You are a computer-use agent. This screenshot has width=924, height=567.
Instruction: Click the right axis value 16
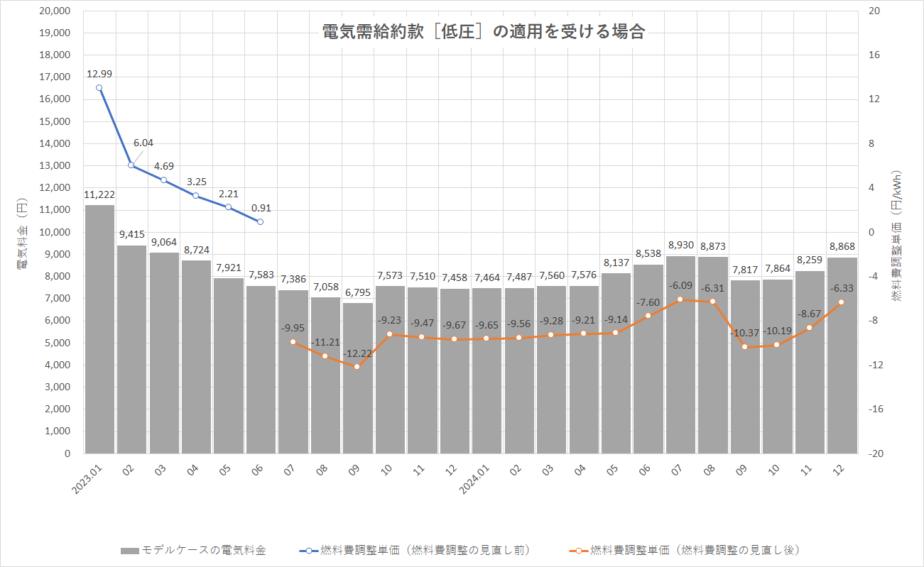coord(874,55)
